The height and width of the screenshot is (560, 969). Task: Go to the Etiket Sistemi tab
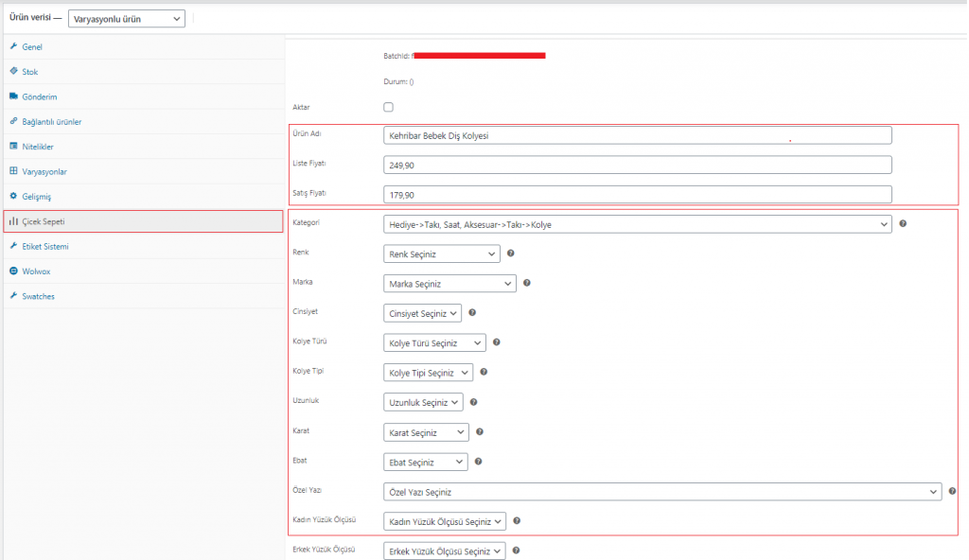pos(44,246)
